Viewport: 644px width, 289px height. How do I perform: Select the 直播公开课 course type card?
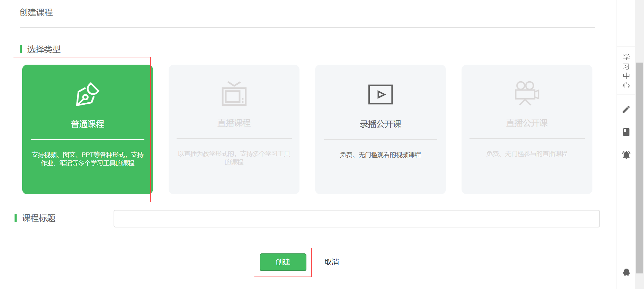(527, 129)
